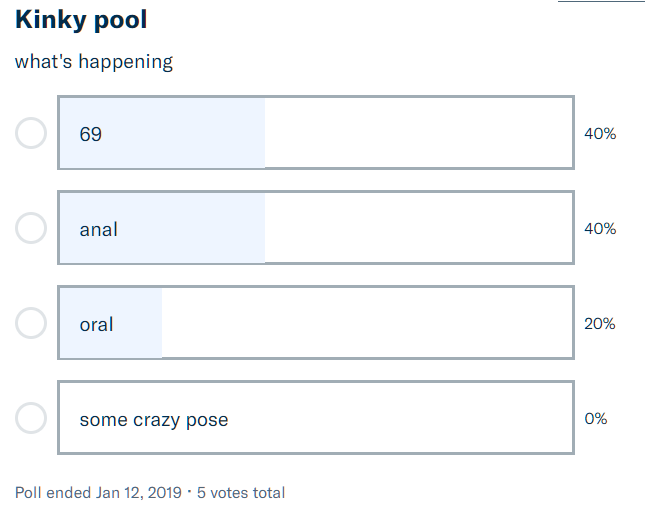Click the 40% result beside "anal"
The width and height of the screenshot is (662, 508).
[600, 228]
